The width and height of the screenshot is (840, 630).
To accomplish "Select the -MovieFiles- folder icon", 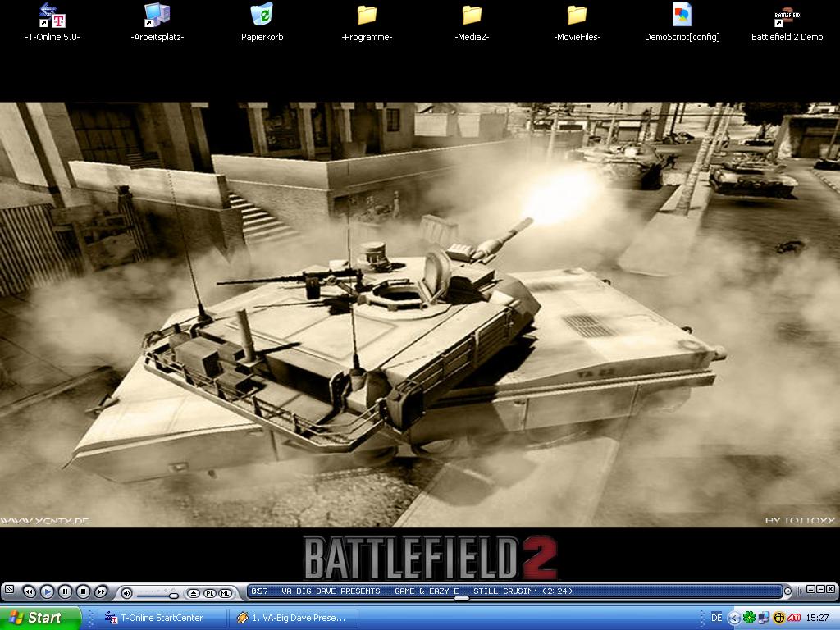I will click(577, 23).
